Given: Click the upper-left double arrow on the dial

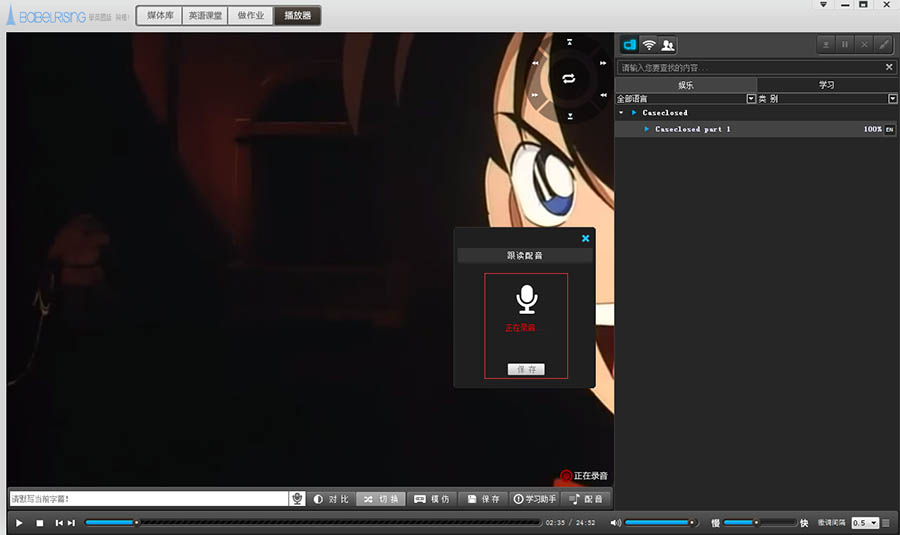Looking at the screenshot, I should point(535,63).
